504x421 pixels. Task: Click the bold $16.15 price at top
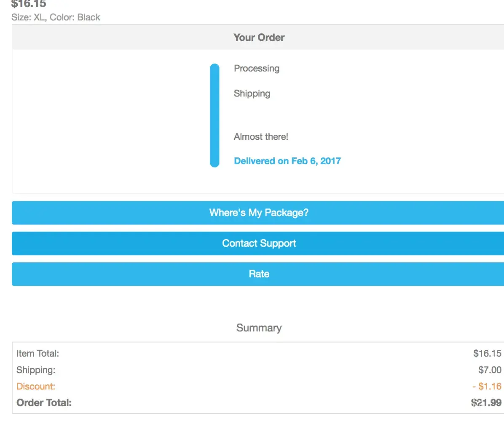pyautogui.click(x=29, y=4)
